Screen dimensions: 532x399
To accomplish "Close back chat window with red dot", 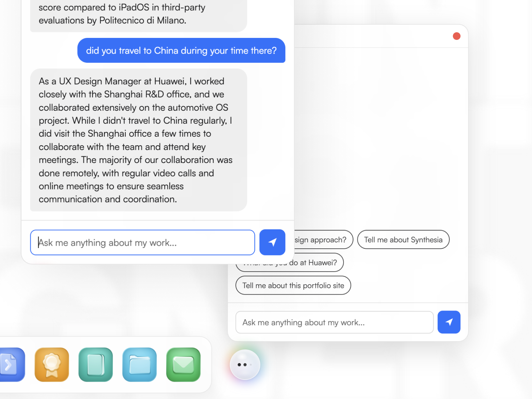I will point(457,36).
